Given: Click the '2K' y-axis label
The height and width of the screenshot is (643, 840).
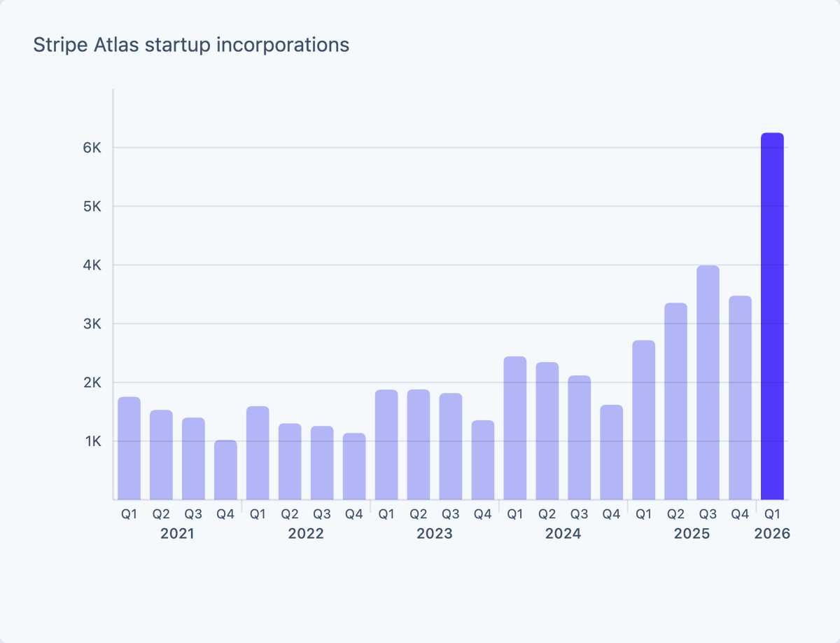Looking at the screenshot, I should pyautogui.click(x=94, y=383).
